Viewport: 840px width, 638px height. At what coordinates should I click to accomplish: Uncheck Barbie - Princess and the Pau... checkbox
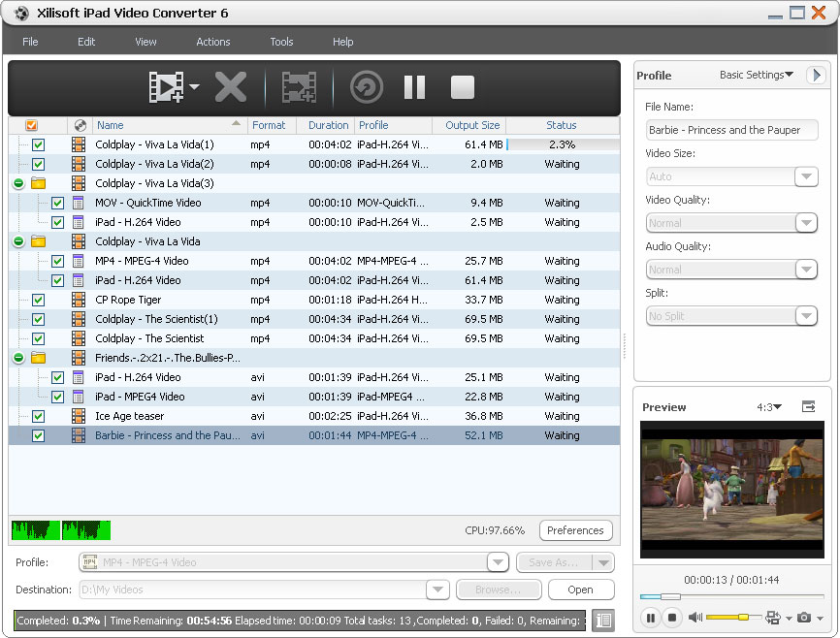point(38,435)
